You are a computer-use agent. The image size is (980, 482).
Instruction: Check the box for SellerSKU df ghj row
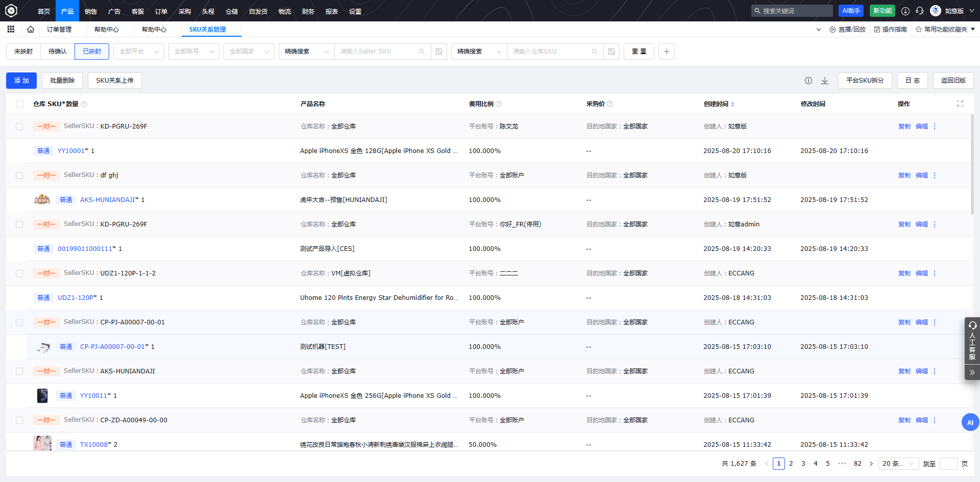(x=19, y=175)
